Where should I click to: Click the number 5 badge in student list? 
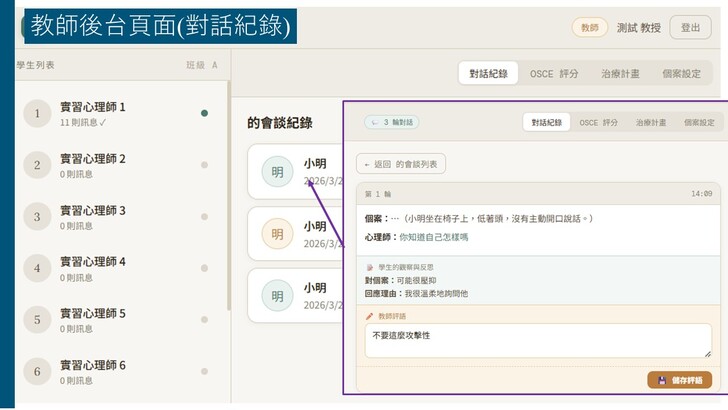pos(37,320)
